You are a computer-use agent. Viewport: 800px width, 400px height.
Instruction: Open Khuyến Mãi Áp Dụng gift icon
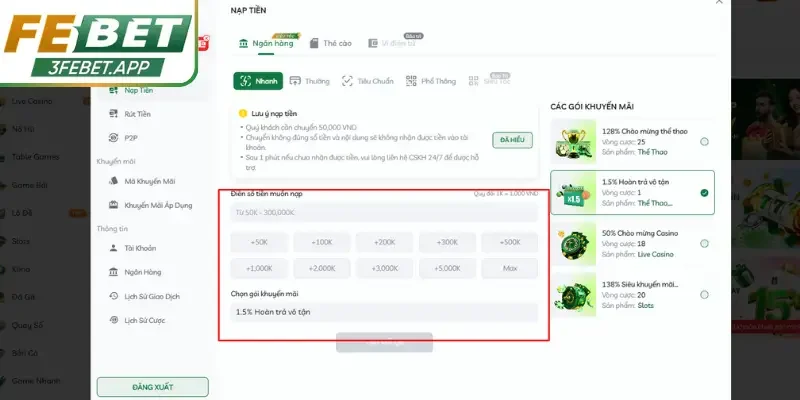point(114,205)
